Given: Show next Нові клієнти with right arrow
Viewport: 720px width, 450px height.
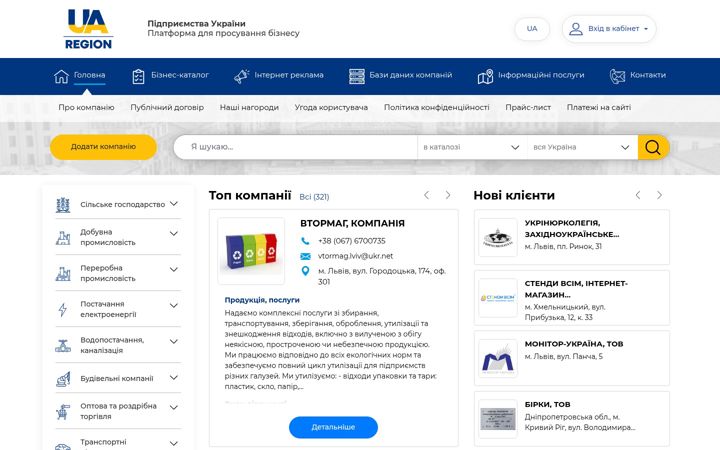Looking at the screenshot, I should tap(659, 196).
